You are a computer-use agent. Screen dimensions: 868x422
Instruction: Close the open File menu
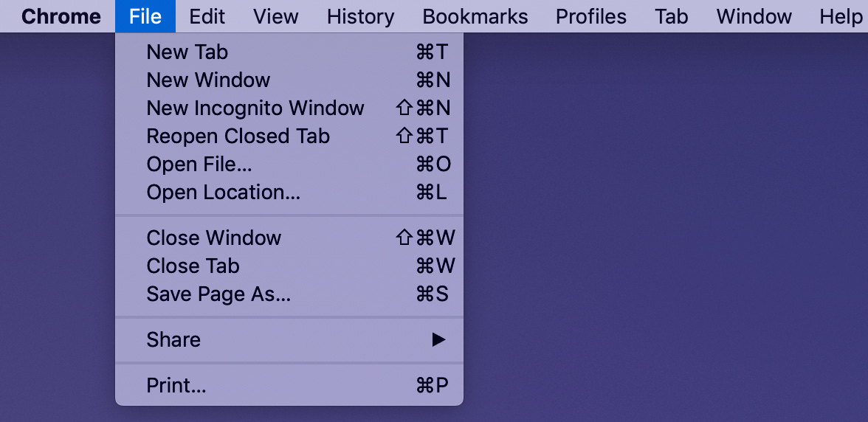(145, 16)
